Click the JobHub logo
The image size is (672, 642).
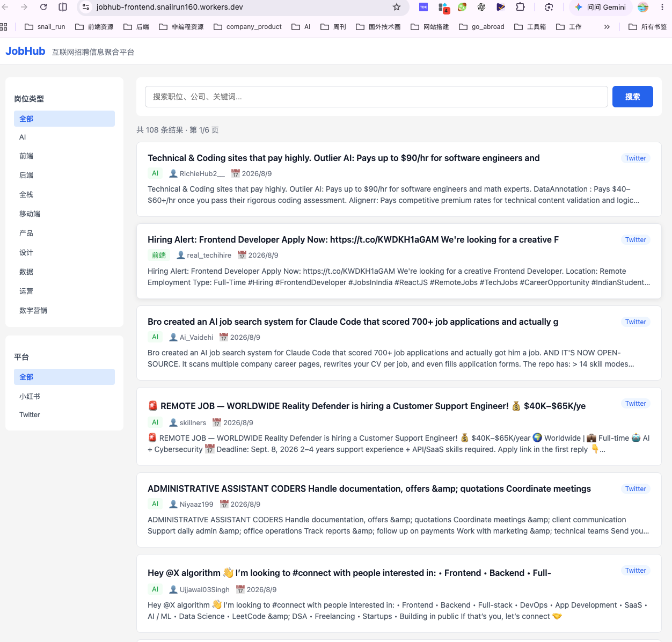[x=25, y=51]
